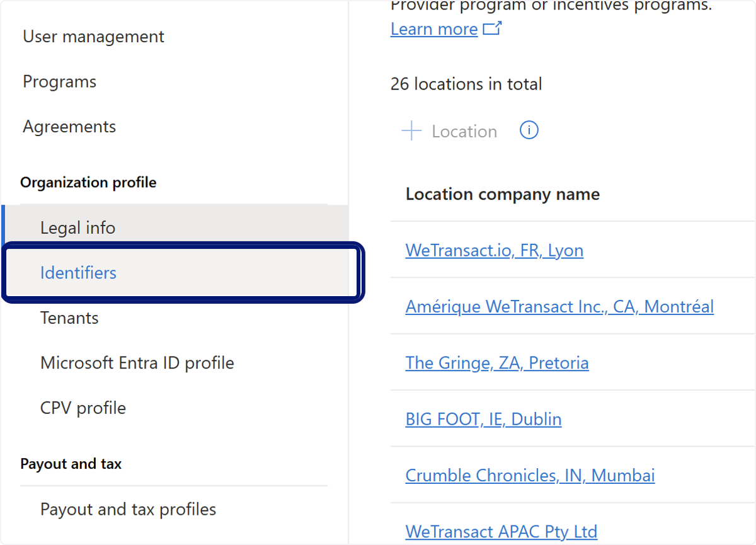Open WeTransact.io, FR, Lyon location
Screen dimensions: 756x545
pyautogui.click(x=495, y=250)
